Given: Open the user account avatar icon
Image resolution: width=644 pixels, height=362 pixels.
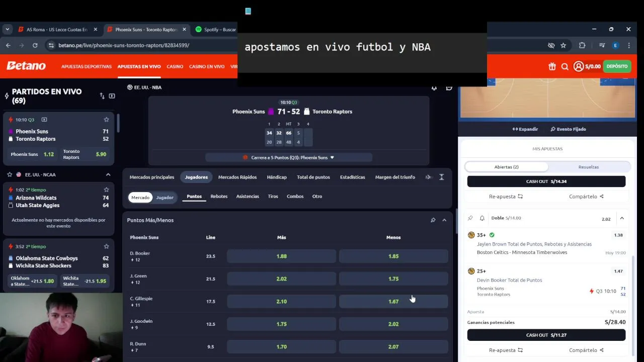Looking at the screenshot, I should point(579,66).
